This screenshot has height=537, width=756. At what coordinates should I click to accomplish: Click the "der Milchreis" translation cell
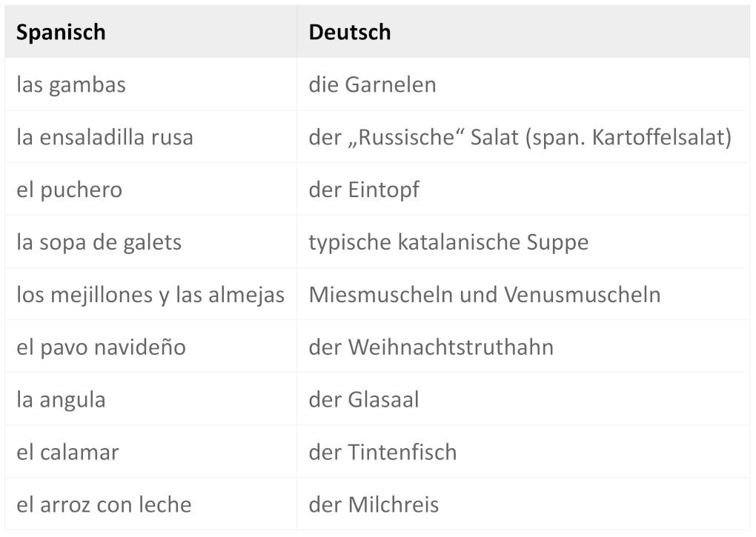pyautogui.click(x=374, y=505)
